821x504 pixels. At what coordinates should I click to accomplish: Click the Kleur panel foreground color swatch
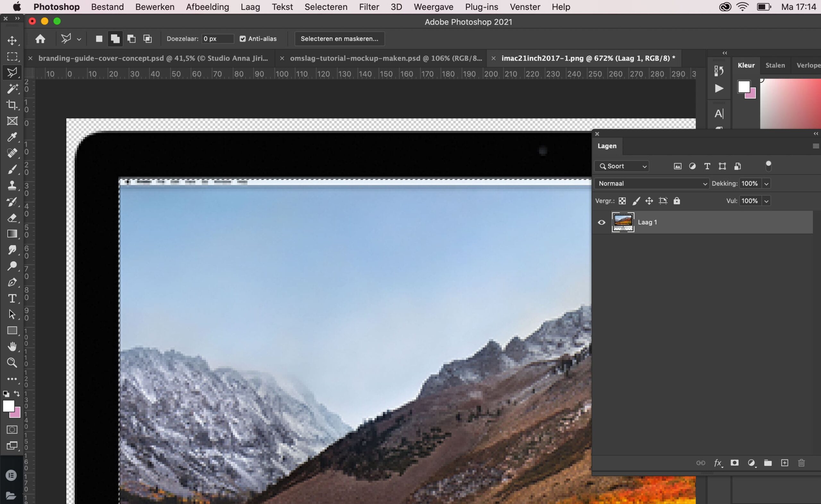click(x=744, y=87)
